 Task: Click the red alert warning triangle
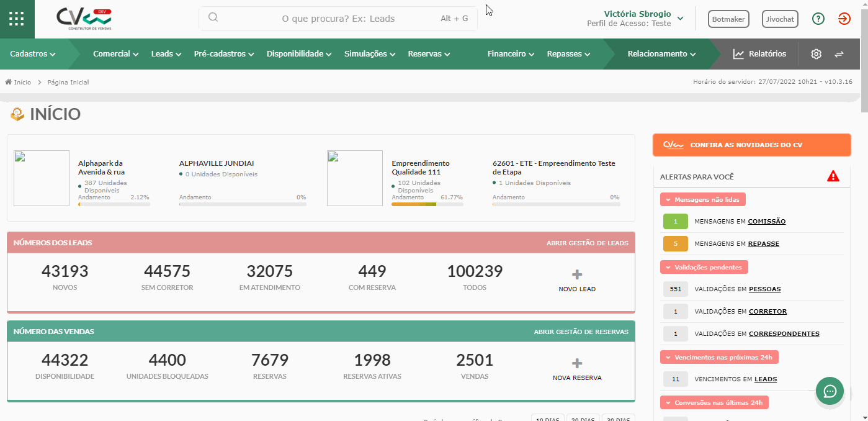click(x=833, y=176)
